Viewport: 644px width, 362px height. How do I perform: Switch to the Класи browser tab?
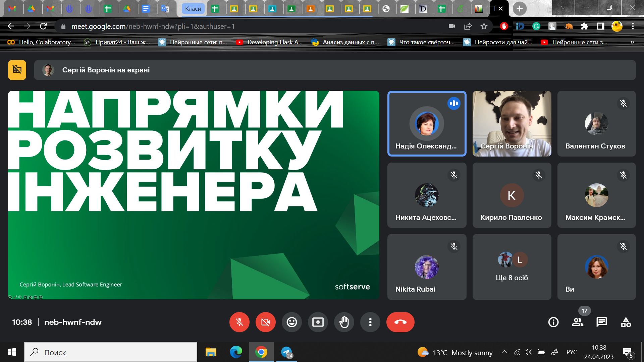point(193,9)
